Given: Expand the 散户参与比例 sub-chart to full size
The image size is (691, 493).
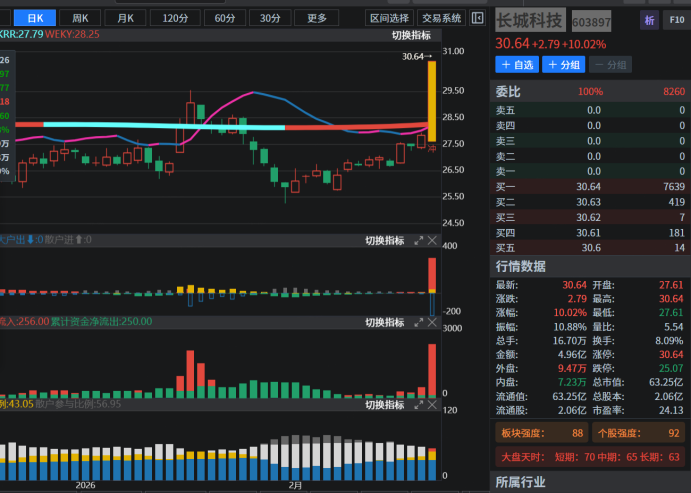Looking at the screenshot, I should point(418,405).
